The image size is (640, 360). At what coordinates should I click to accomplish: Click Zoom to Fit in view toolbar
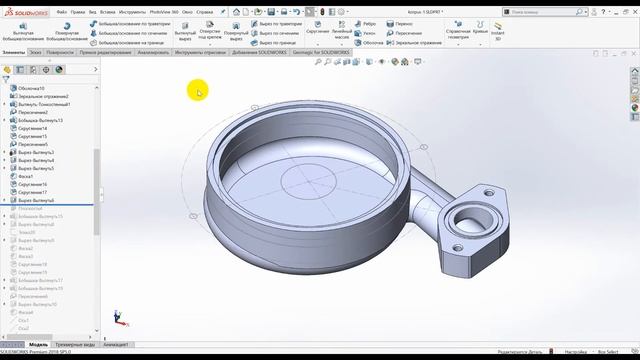tap(318, 62)
